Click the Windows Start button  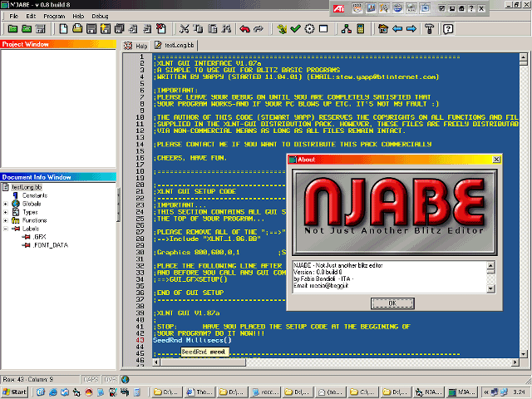click(15, 392)
